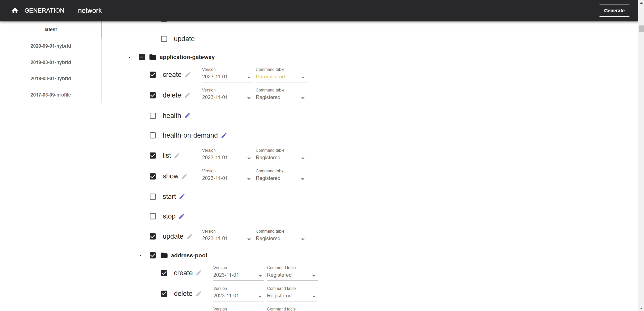Click the Generate button
644x311 pixels.
tap(614, 11)
